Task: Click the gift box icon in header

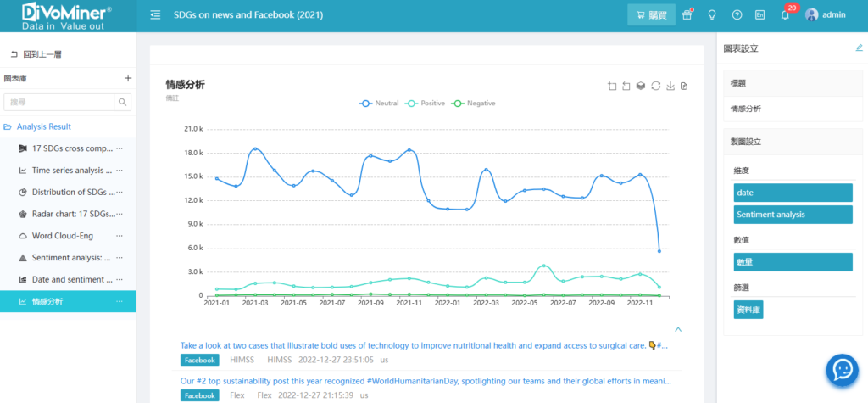Action: [x=687, y=15]
